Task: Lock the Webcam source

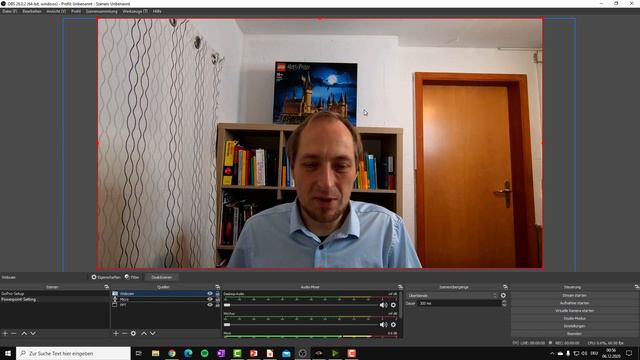Action: (x=218, y=293)
